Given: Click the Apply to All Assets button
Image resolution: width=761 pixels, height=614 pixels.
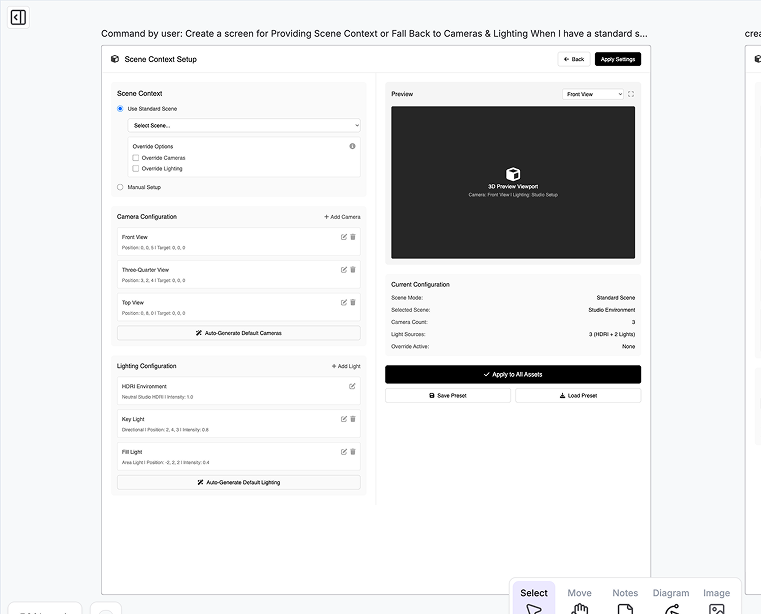Looking at the screenshot, I should (512, 374).
